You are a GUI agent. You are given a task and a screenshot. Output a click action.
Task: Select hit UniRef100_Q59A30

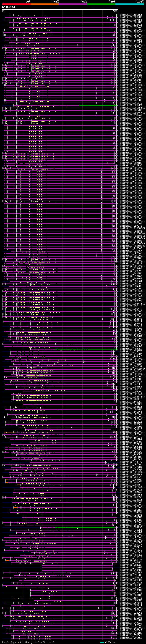coord(131,75)
